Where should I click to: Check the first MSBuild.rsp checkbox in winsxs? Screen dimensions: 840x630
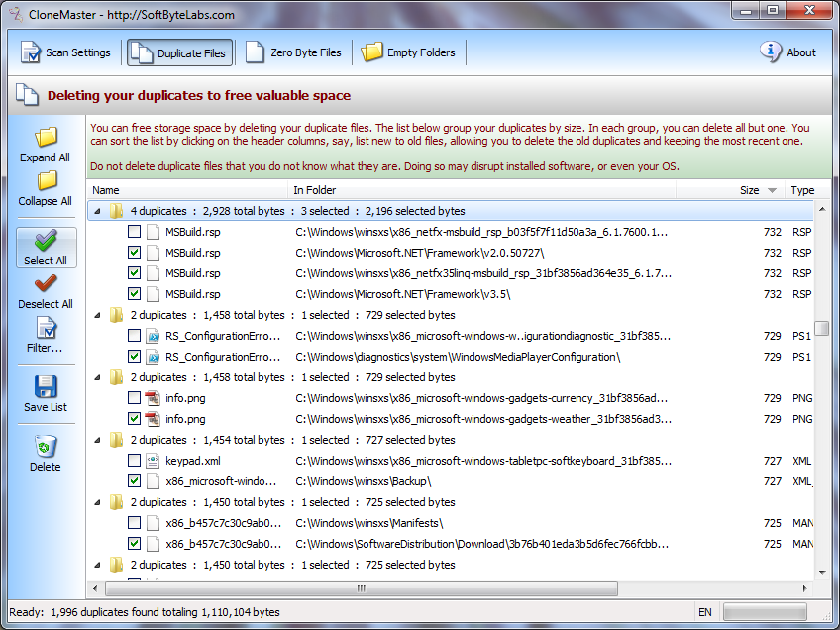pos(135,232)
